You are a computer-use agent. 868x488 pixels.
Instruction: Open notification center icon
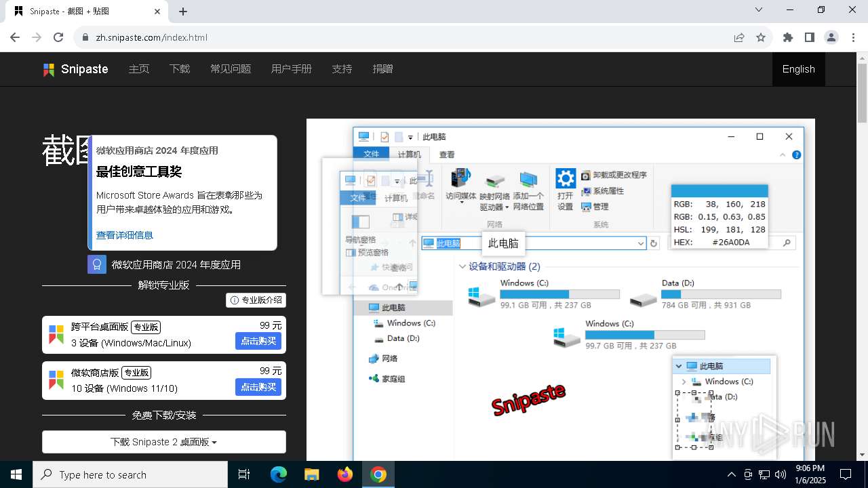(x=846, y=474)
